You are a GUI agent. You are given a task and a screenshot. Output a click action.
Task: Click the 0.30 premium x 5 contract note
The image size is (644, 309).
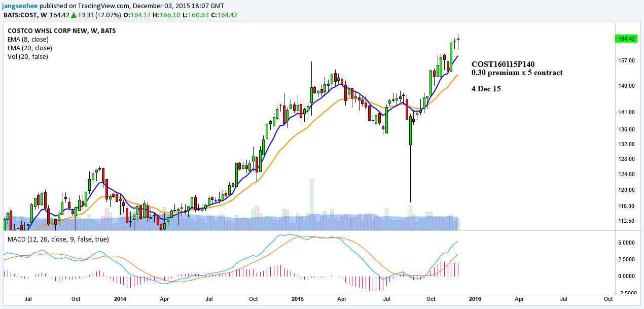coord(517,73)
